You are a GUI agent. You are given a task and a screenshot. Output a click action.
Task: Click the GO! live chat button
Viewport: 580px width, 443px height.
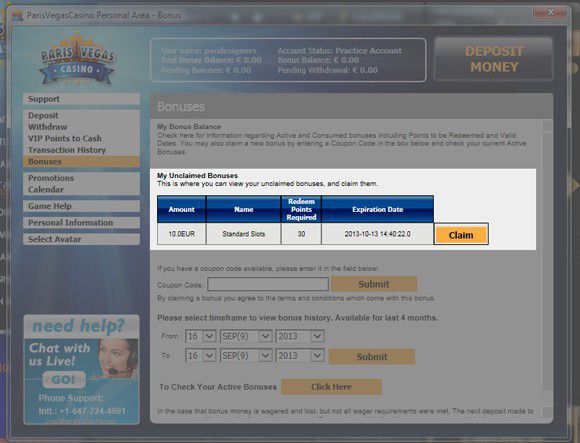(x=64, y=379)
